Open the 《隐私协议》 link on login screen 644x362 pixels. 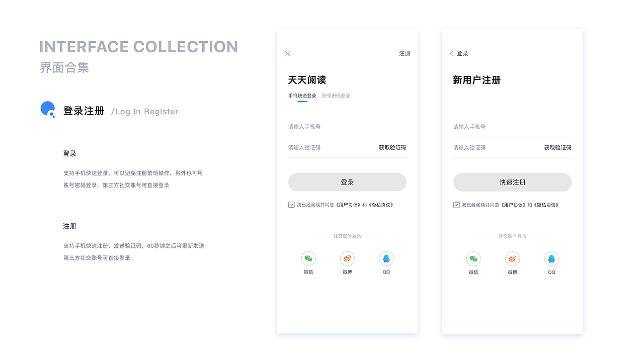[x=382, y=205]
